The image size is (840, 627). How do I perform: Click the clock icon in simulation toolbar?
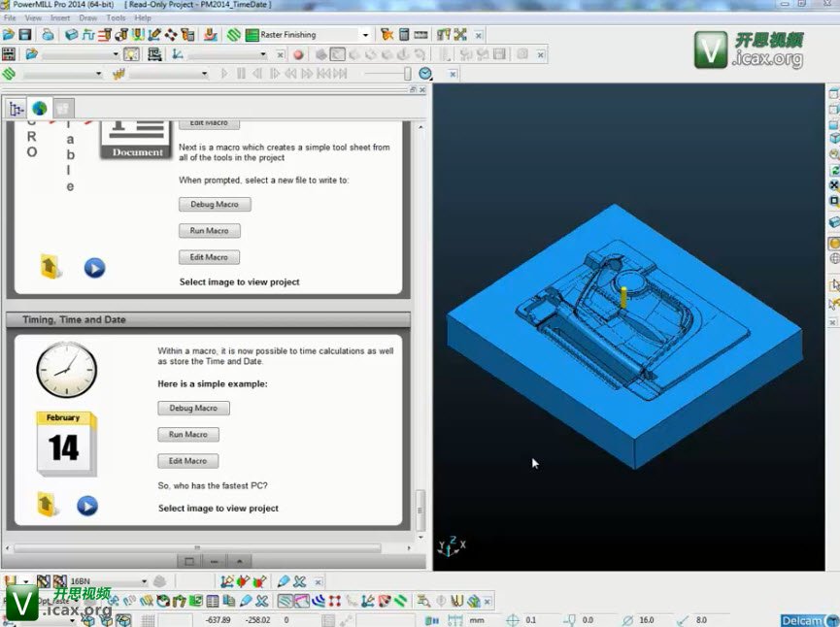[425, 74]
